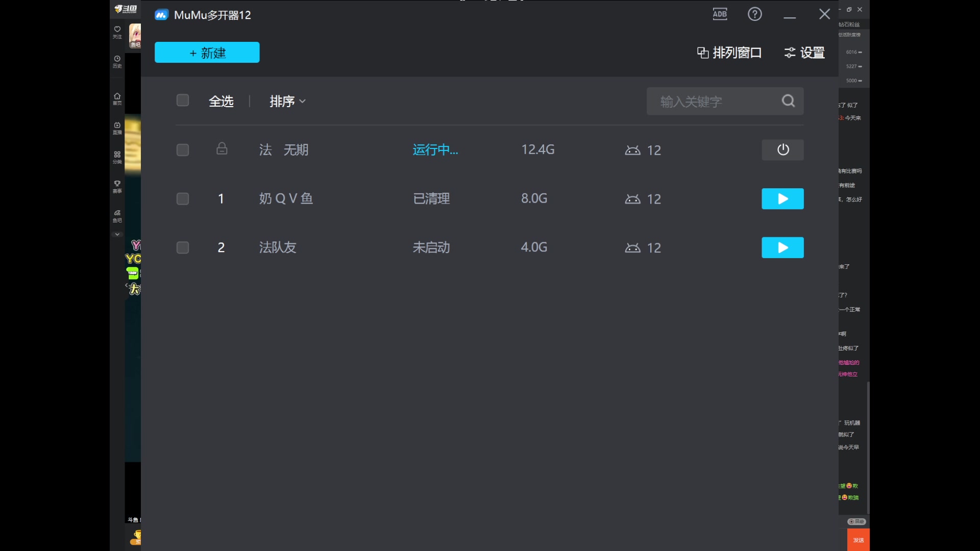Screen dimensions: 980x551
Task: Check the checkbox for 奶 Q V 鱼 row
Action: (182, 198)
